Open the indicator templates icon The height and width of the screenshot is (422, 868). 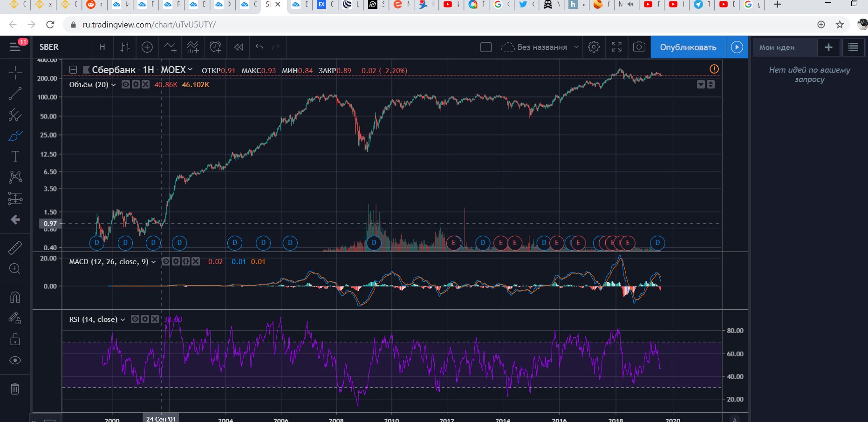coord(192,47)
